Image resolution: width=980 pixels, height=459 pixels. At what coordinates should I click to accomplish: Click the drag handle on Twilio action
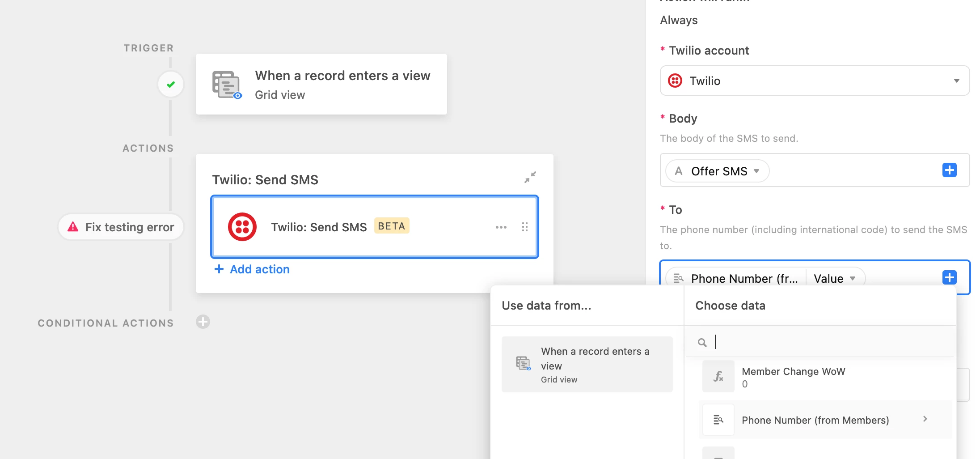click(x=525, y=227)
